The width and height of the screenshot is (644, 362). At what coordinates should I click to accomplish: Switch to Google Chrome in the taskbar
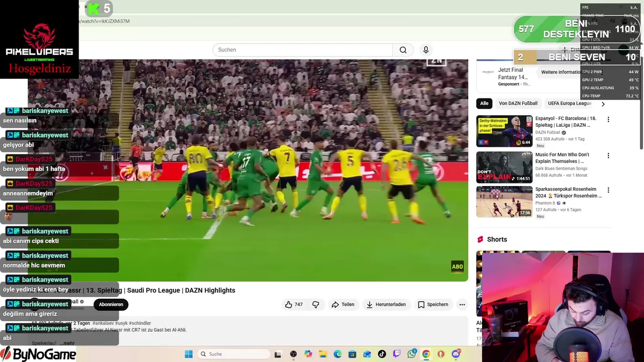coord(426,354)
